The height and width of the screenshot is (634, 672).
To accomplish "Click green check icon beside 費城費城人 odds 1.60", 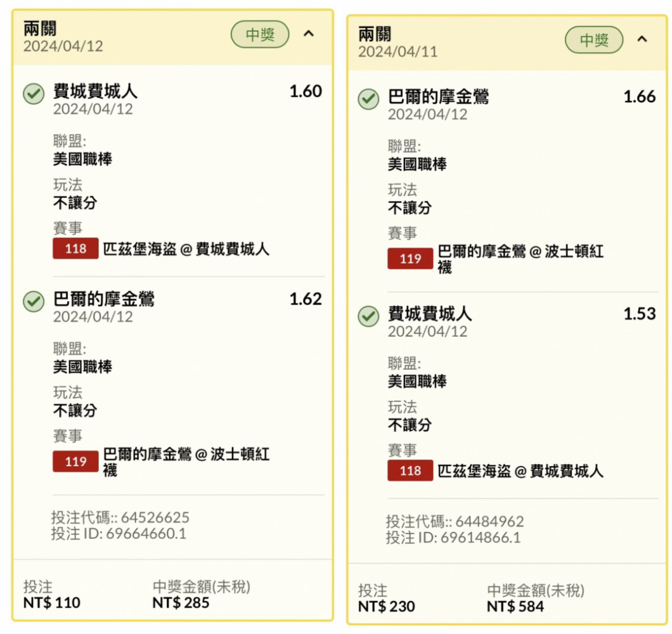I will coord(34,93).
